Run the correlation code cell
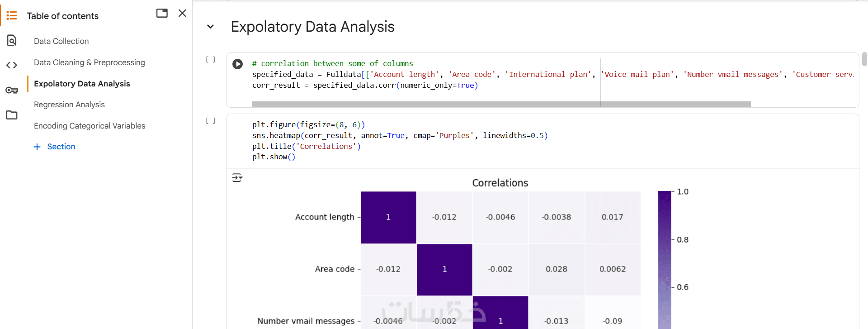Image resolution: width=868 pixels, height=329 pixels. coord(237,64)
